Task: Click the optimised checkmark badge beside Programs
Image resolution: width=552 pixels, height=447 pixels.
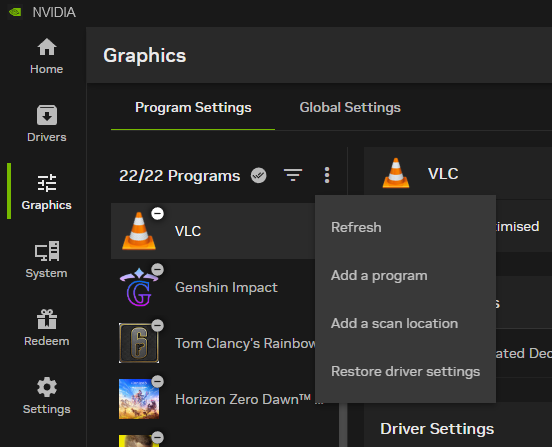Action: pyautogui.click(x=259, y=175)
